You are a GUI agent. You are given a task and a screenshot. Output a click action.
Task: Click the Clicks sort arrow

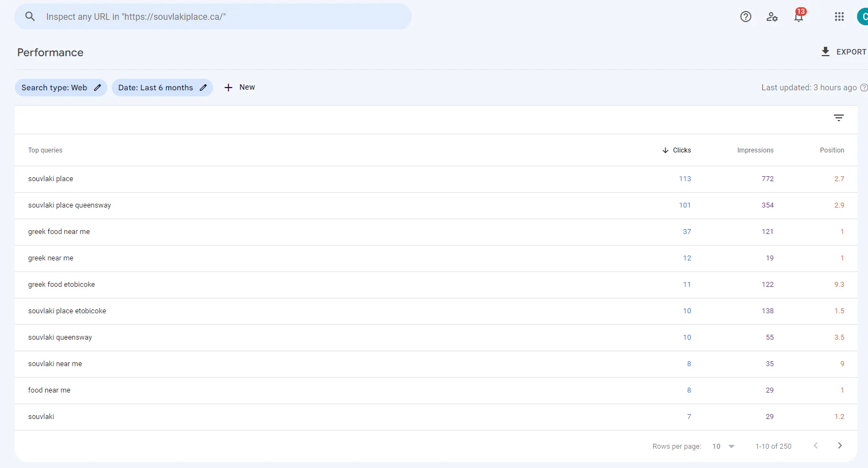pyautogui.click(x=665, y=150)
